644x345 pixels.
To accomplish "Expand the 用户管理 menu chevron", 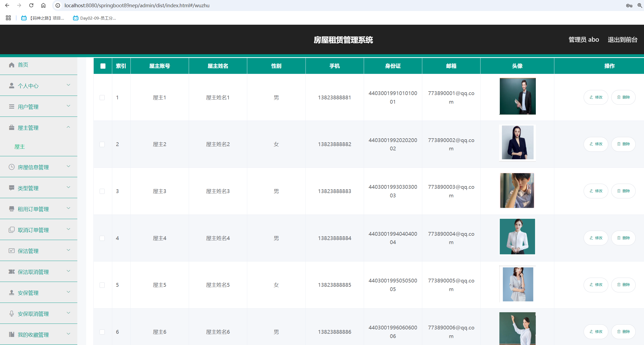I will tap(68, 106).
